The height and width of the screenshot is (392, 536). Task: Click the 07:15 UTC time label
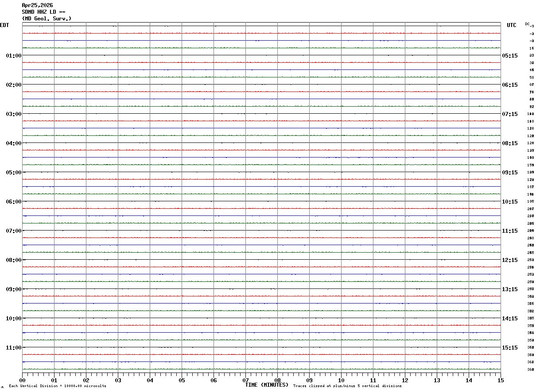tap(509, 114)
